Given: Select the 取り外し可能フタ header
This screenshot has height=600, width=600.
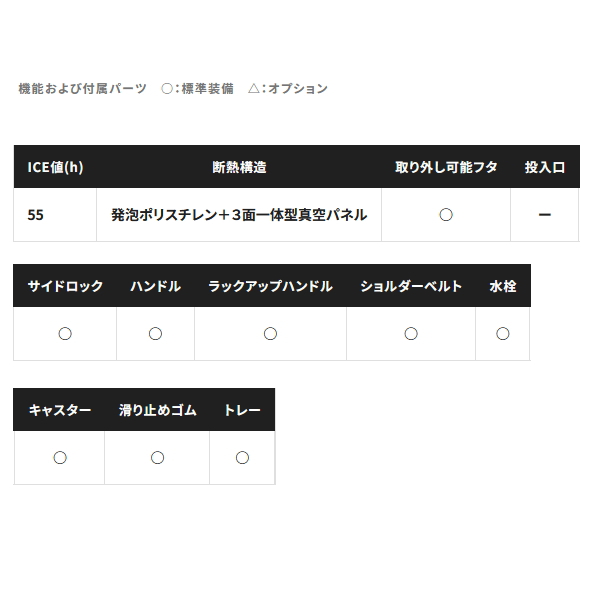Looking at the screenshot, I should tap(446, 167).
